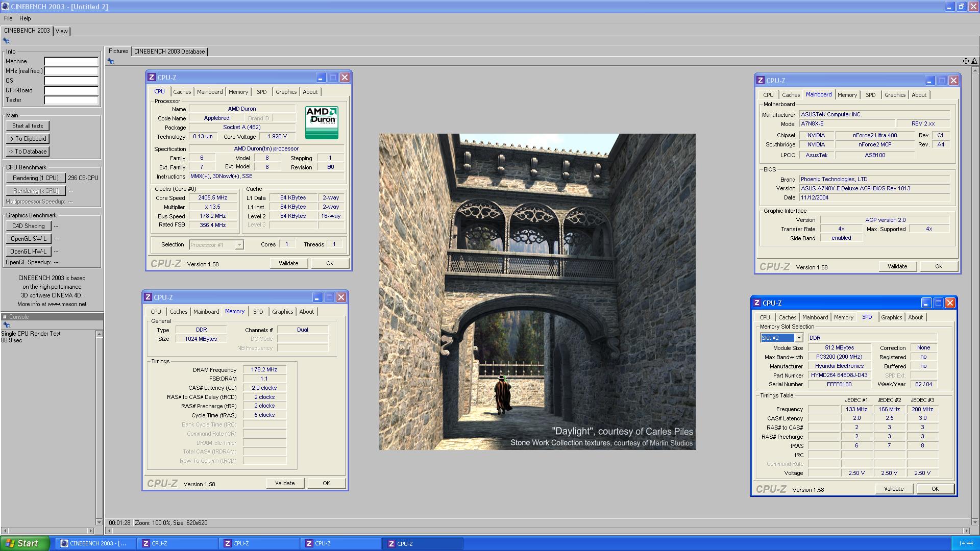
Task: Click OK in the CPU-Z SPD window
Action: pyautogui.click(x=935, y=489)
